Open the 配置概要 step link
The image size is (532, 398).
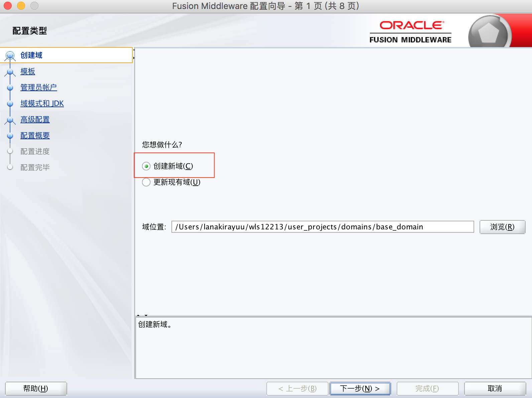pyautogui.click(x=35, y=136)
